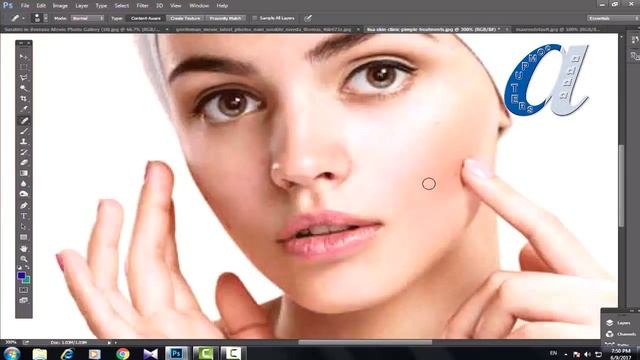Open the Window menu
This screenshot has width=640, height=360.
point(199,6)
